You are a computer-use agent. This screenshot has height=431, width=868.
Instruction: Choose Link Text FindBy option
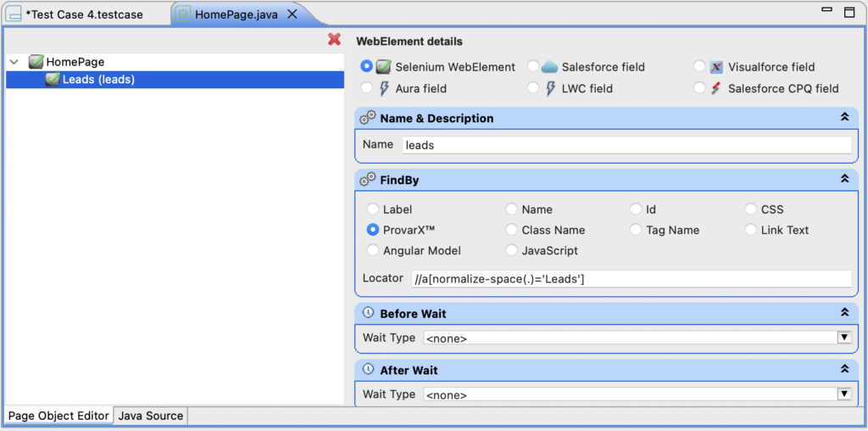click(x=751, y=229)
